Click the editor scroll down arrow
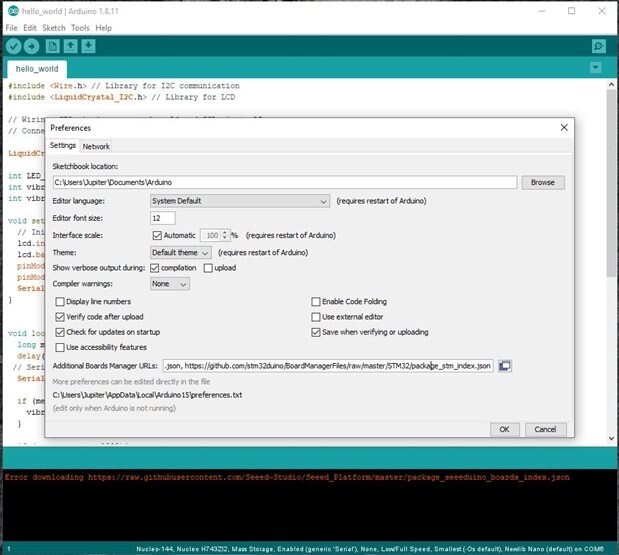Image resolution: width=619 pixels, height=555 pixels. pos(611,438)
